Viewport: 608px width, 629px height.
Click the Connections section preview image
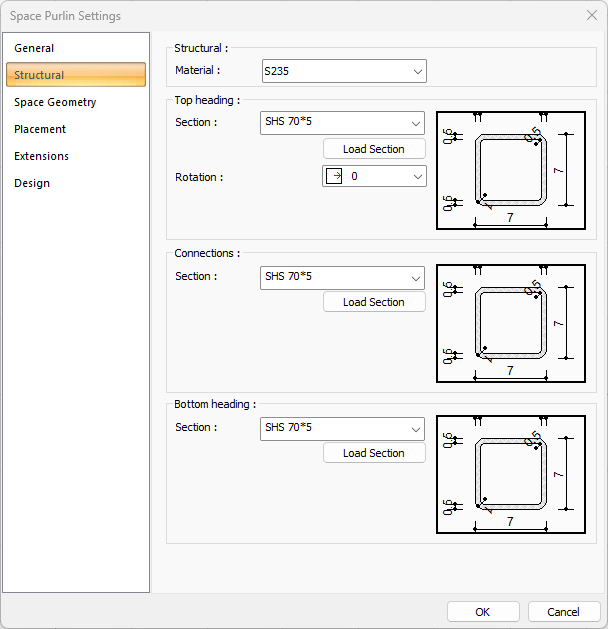(510, 323)
